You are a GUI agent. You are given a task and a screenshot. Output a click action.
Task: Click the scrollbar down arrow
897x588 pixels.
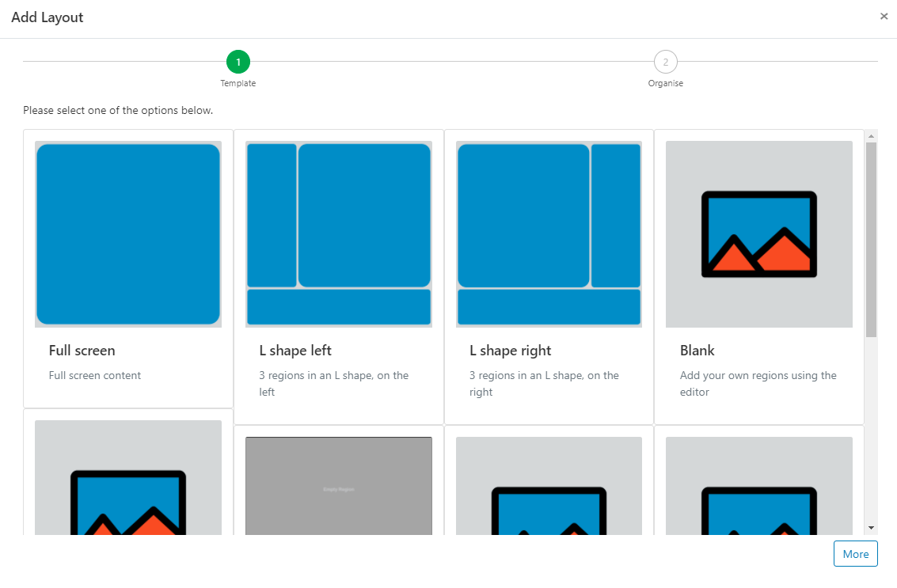[871, 527]
